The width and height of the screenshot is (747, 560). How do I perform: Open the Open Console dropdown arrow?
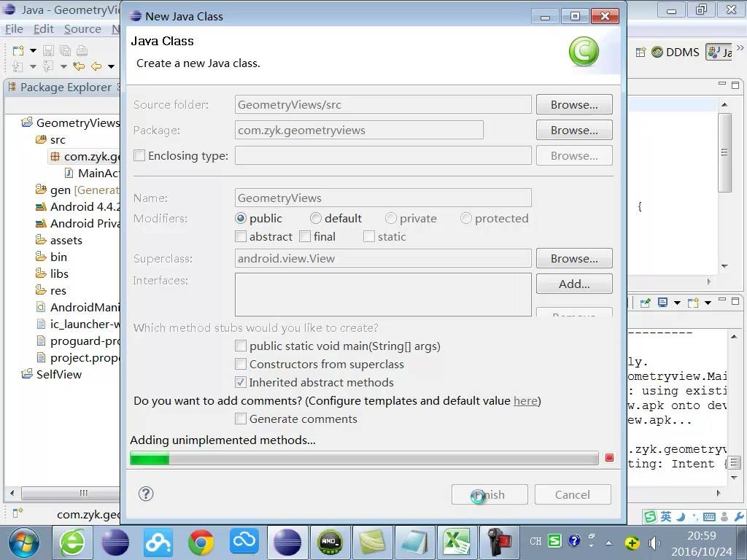point(708,303)
